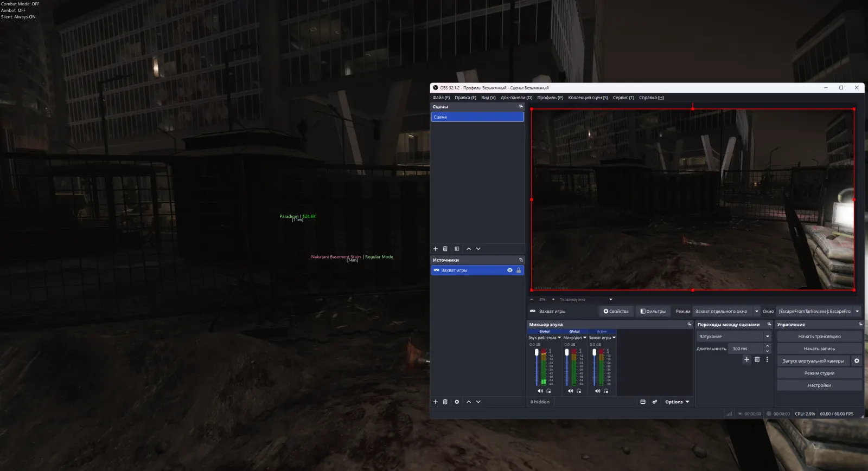
Task: Move the scene up in the Сцены list
Action: [469, 249]
